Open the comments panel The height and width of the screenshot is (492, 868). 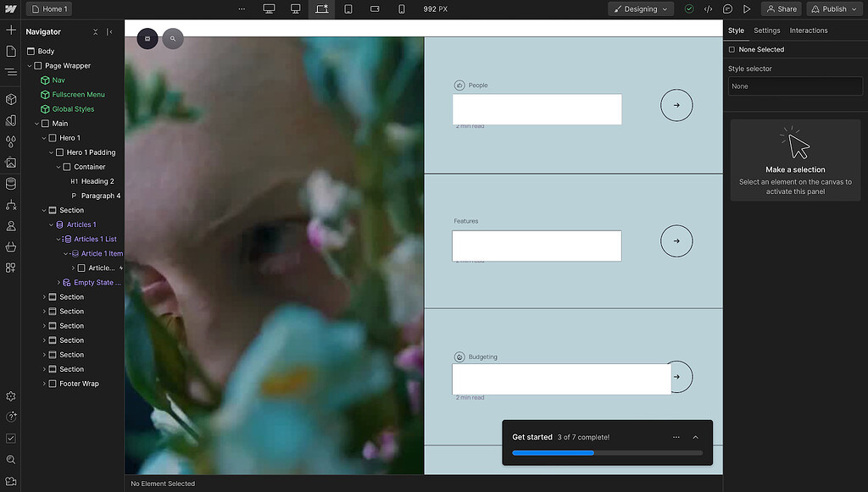[728, 8]
